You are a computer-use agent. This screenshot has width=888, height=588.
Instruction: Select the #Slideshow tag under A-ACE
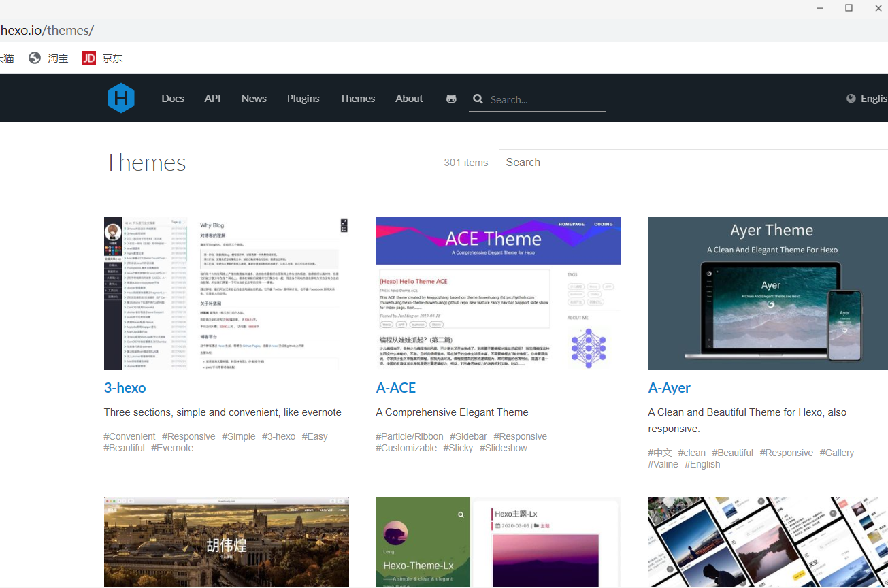[x=503, y=448]
